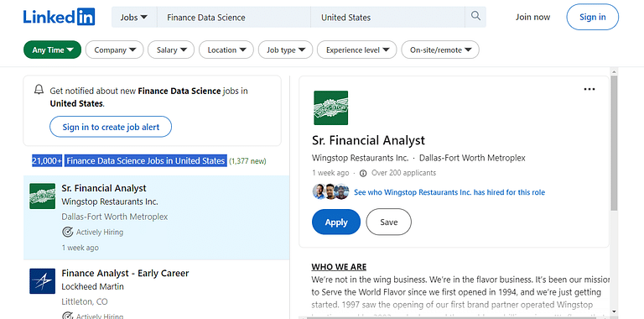The width and height of the screenshot is (644, 319).
Task: Click the (1,377 new) count text
Action: pos(247,161)
